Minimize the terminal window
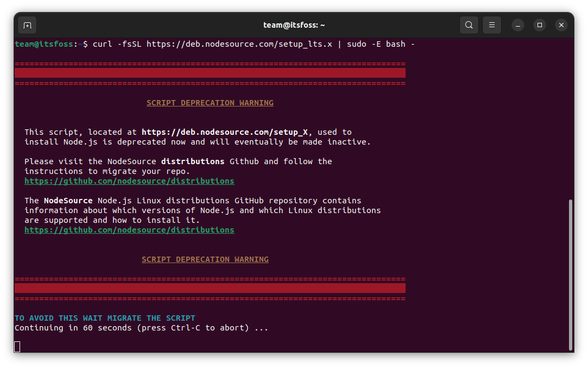This screenshot has width=588, height=368. click(519, 25)
